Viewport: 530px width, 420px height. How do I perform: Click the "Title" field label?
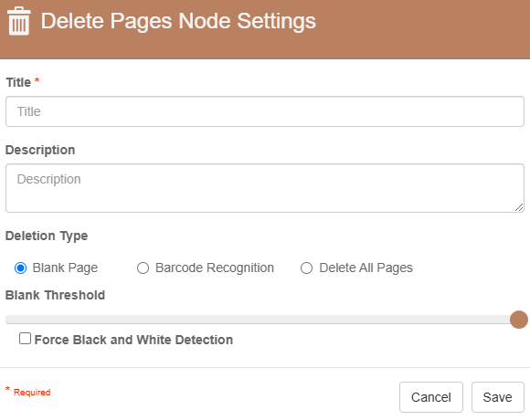18,82
